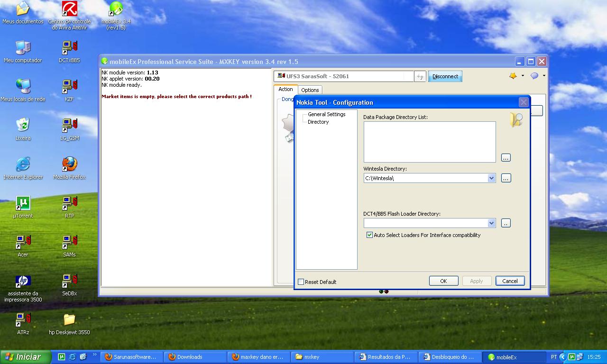Click the Apply button
This screenshot has width=607, height=364.
pos(477,281)
